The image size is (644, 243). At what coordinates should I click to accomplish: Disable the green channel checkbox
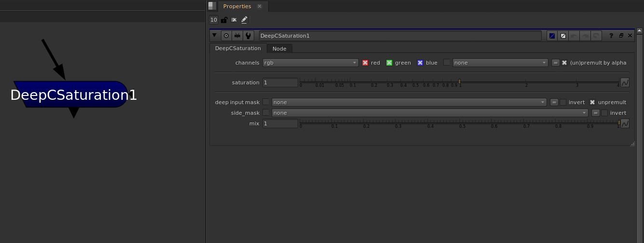point(389,63)
